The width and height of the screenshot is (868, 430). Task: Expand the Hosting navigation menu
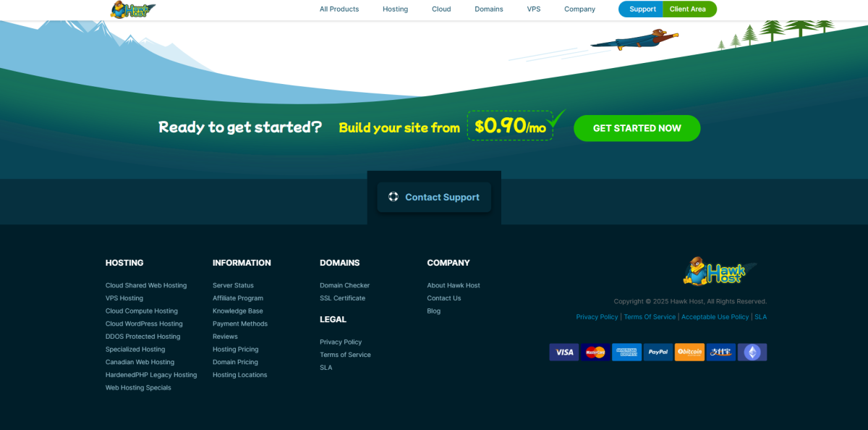click(x=395, y=9)
